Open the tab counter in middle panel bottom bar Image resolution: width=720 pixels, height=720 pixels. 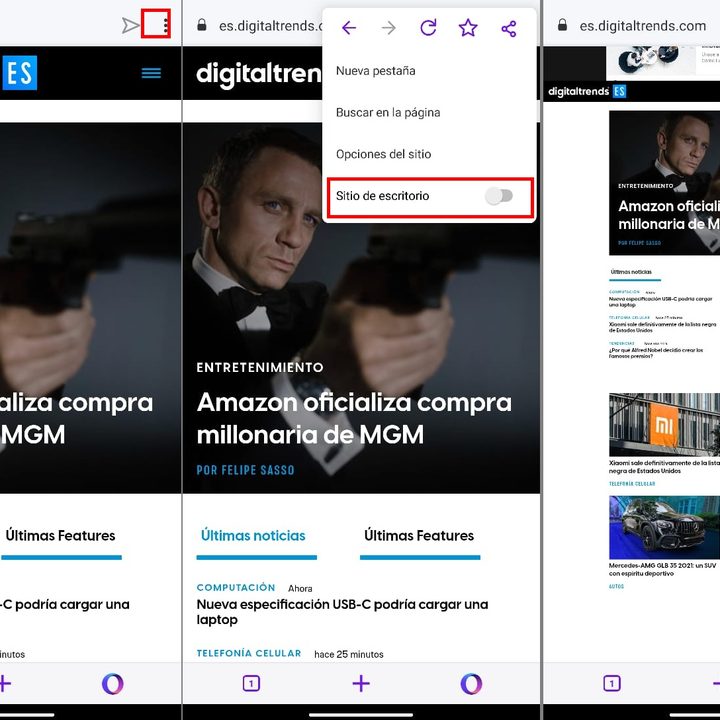(251, 683)
